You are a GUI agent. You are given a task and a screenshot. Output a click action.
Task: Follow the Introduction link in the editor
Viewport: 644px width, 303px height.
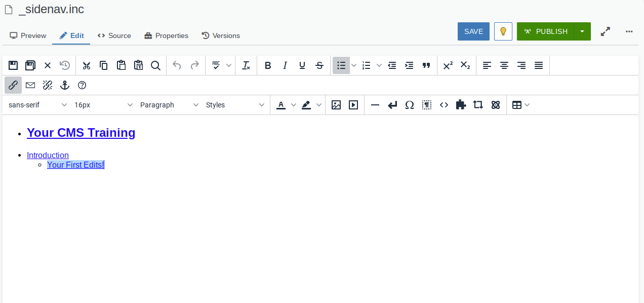48,155
